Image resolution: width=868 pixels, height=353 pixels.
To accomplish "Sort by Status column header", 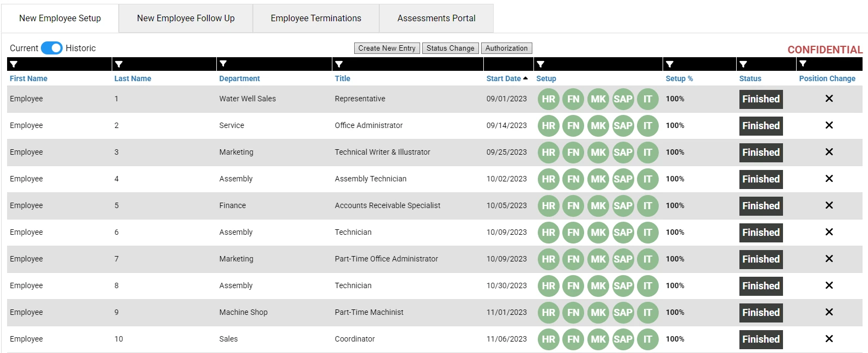I will tap(750, 78).
